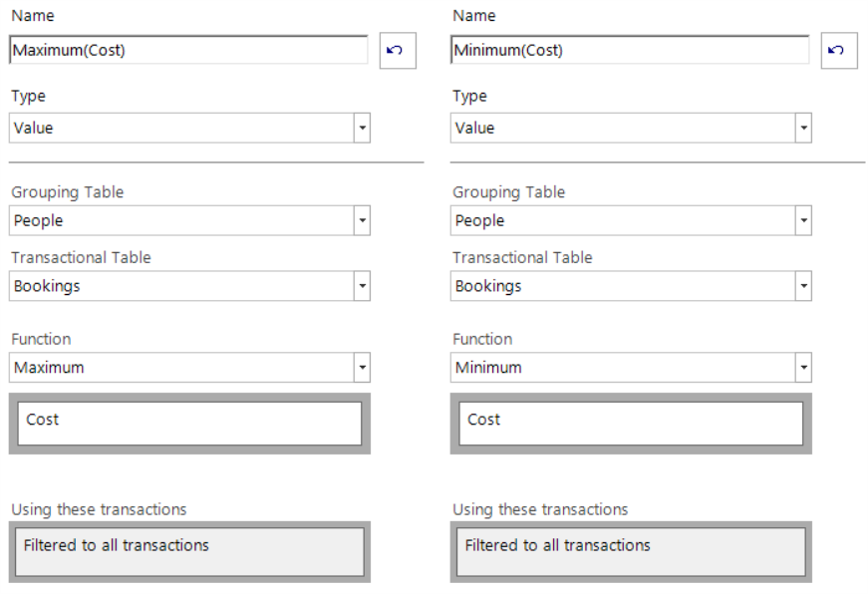The image size is (868, 594).
Task: Open the left panel's Type dropdown
Action: tap(362, 128)
